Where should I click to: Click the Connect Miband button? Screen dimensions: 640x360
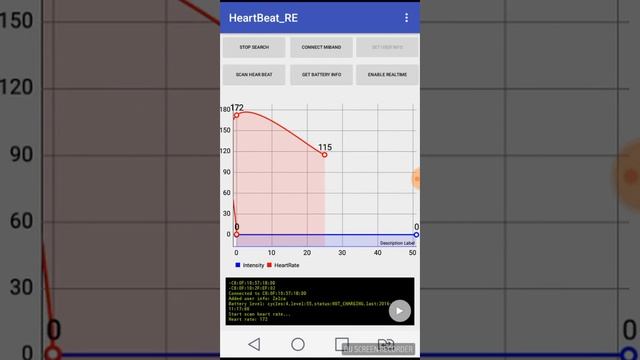pyautogui.click(x=321, y=47)
